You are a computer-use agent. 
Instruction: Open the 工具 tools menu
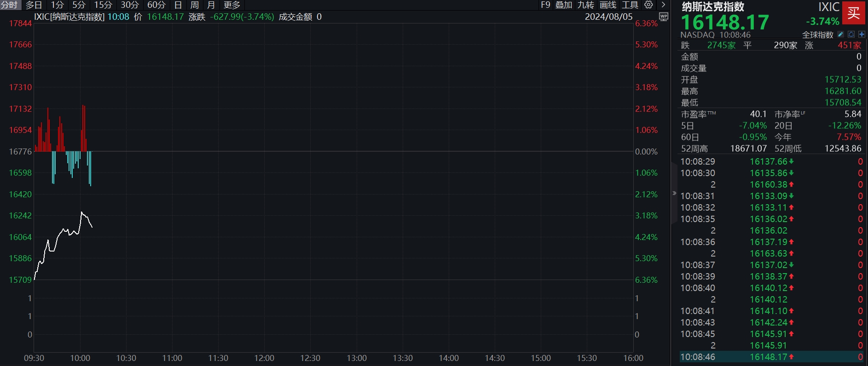[630, 5]
